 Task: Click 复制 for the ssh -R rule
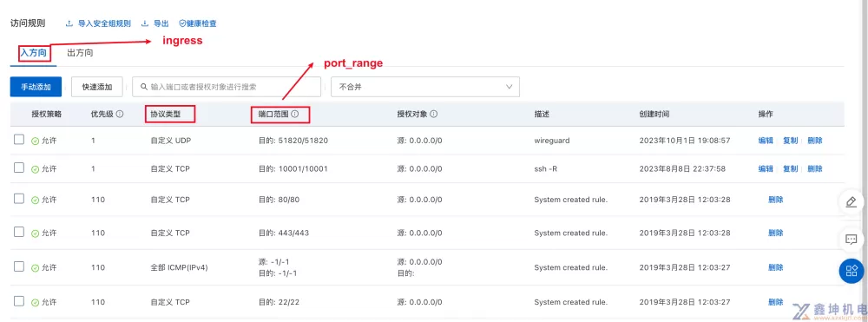tap(791, 168)
